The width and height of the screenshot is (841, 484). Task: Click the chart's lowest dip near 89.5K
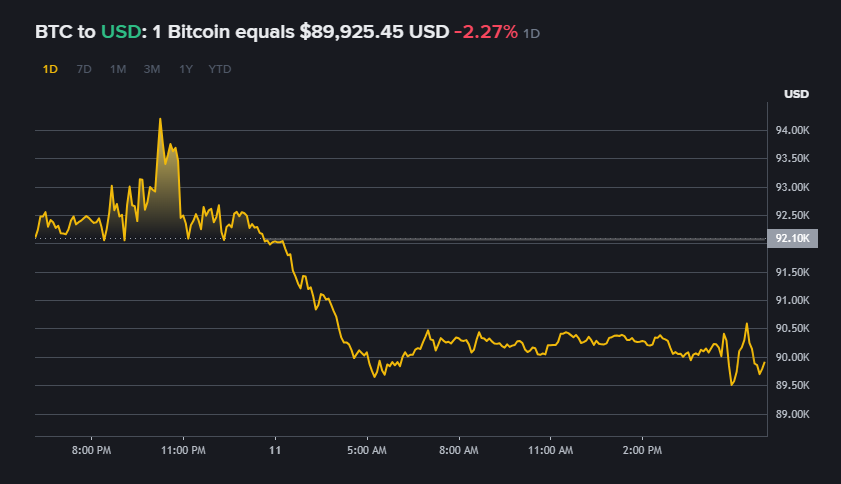click(732, 383)
